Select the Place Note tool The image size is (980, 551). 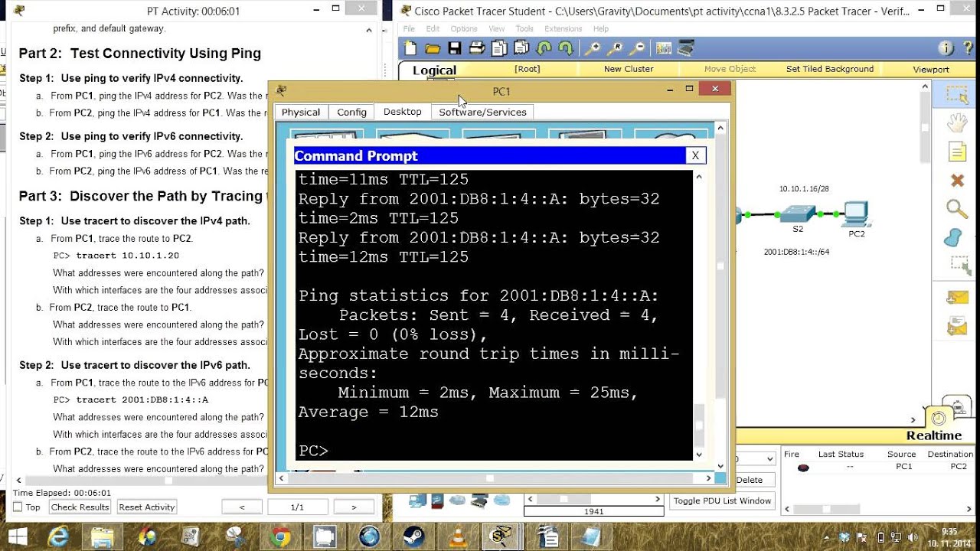click(957, 152)
